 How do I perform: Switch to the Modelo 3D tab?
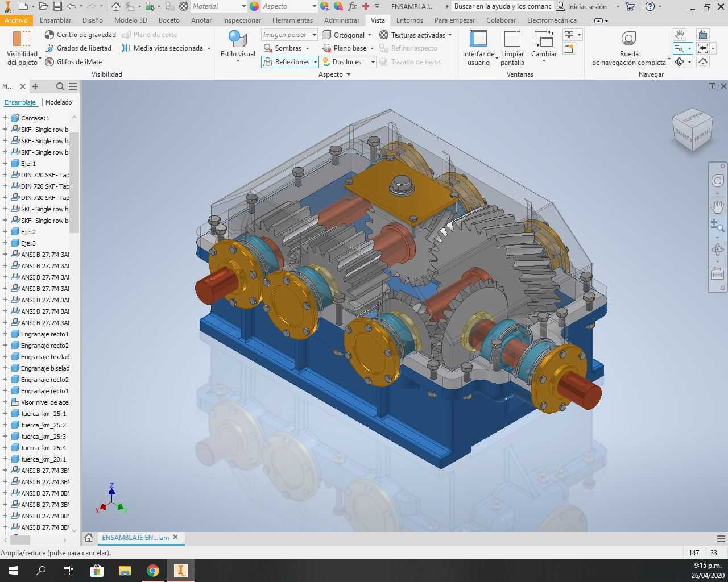(130, 20)
